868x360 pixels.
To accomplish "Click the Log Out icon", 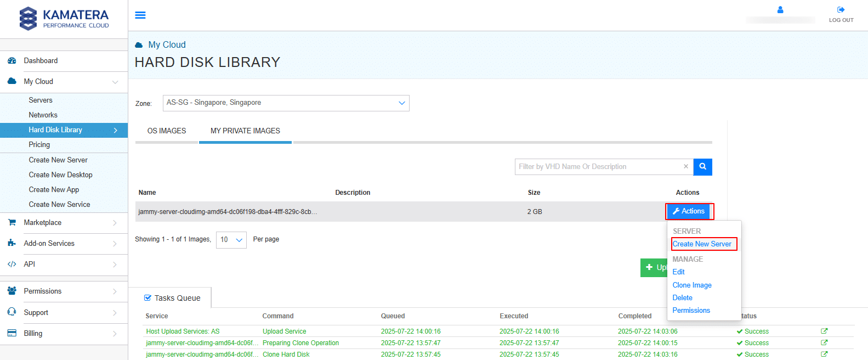I will [x=841, y=10].
